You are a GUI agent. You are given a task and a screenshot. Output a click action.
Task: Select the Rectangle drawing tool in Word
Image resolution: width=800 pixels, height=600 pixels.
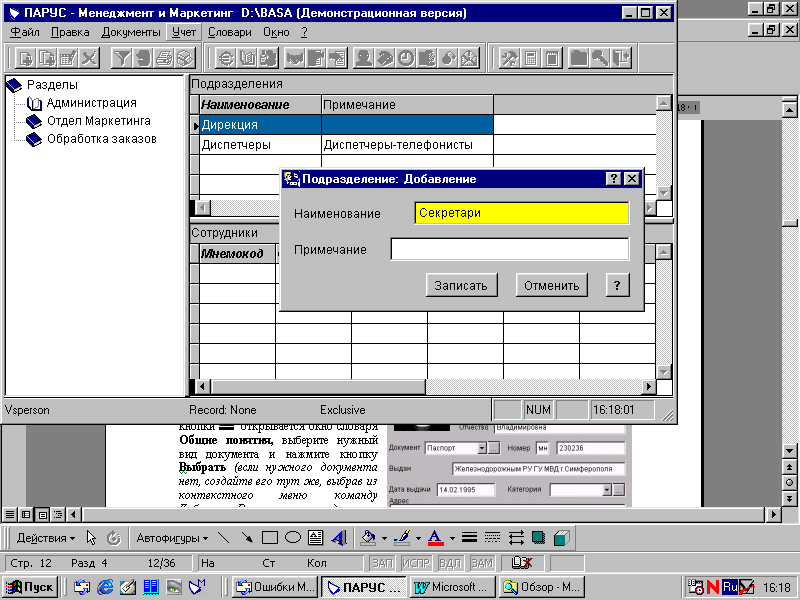click(x=269, y=538)
